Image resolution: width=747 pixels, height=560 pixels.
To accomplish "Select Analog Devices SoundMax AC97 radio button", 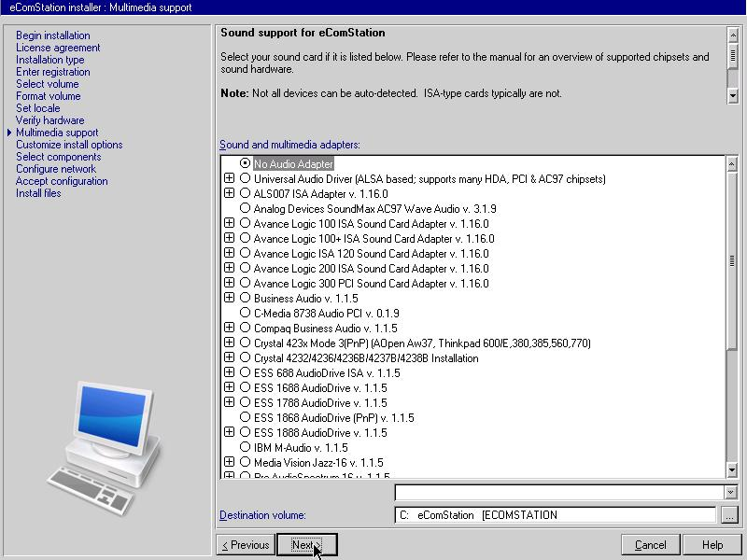I will pos(245,208).
